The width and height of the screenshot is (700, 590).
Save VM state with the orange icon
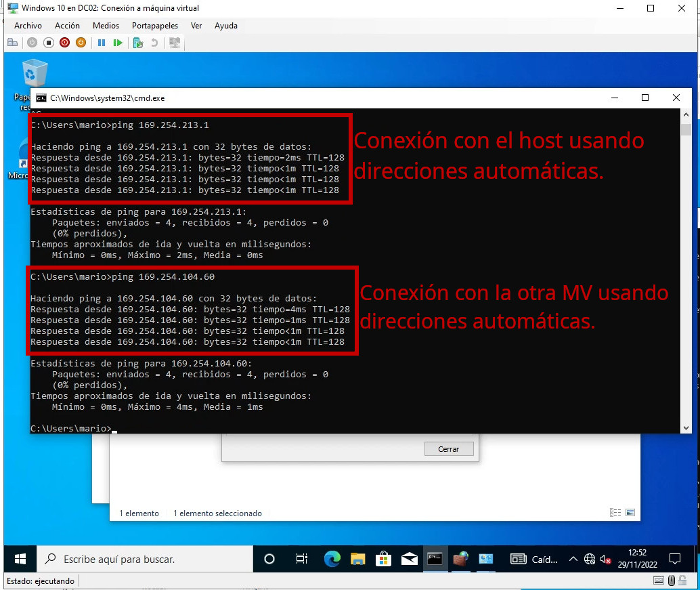81,43
